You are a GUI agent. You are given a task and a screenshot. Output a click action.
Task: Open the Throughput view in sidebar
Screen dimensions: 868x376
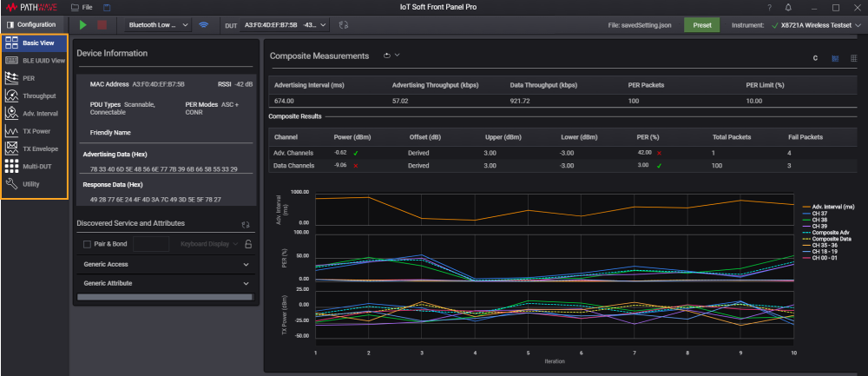[35, 96]
